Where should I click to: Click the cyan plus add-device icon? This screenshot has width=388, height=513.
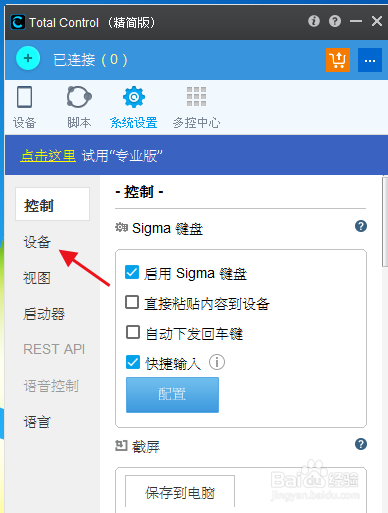[x=28, y=58]
